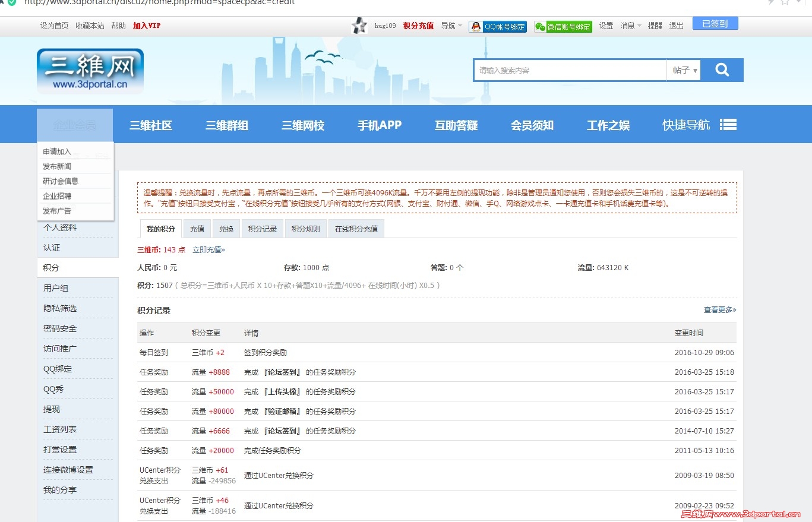Open the 兑换 tab

click(x=226, y=229)
